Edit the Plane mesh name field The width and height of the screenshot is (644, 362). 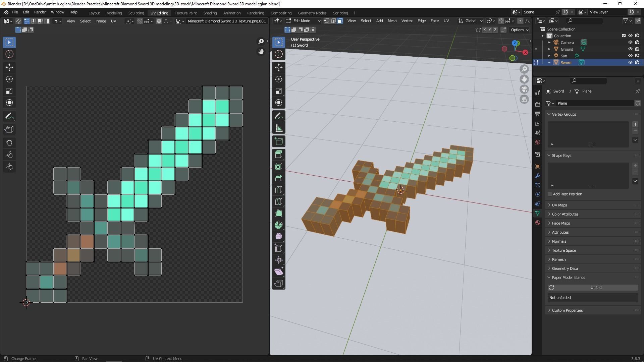point(595,103)
